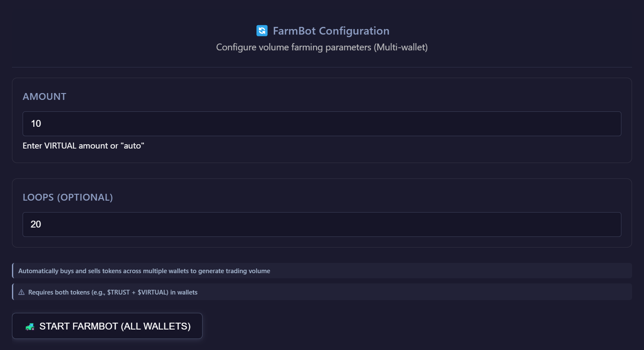Click the LOOPS (OPTIONAL) label

[x=67, y=197]
